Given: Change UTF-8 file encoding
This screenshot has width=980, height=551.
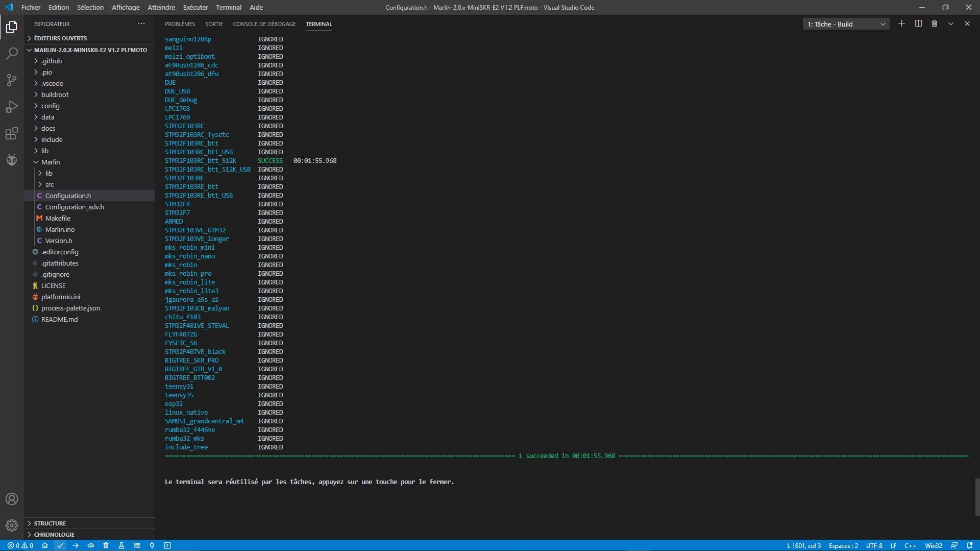Looking at the screenshot, I should [874, 545].
